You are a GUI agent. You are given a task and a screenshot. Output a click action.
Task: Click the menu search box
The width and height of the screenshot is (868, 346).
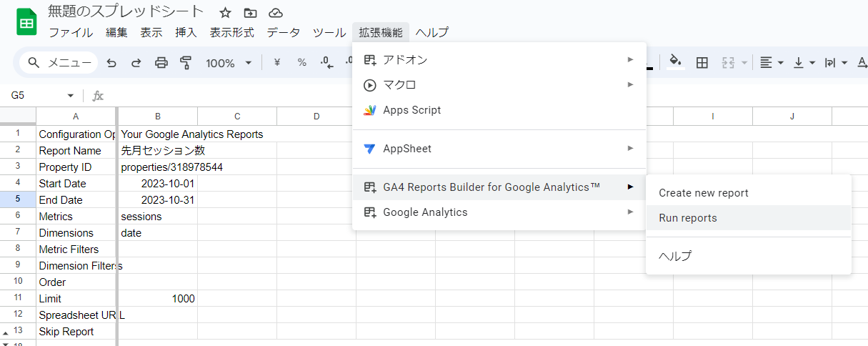pyautogui.click(x=59, y=63)
